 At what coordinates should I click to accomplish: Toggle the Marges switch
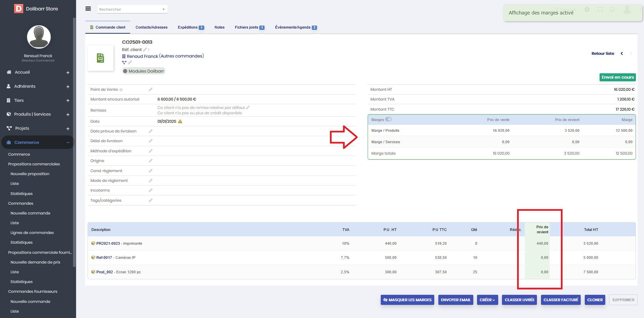click(x=388, y=119)
